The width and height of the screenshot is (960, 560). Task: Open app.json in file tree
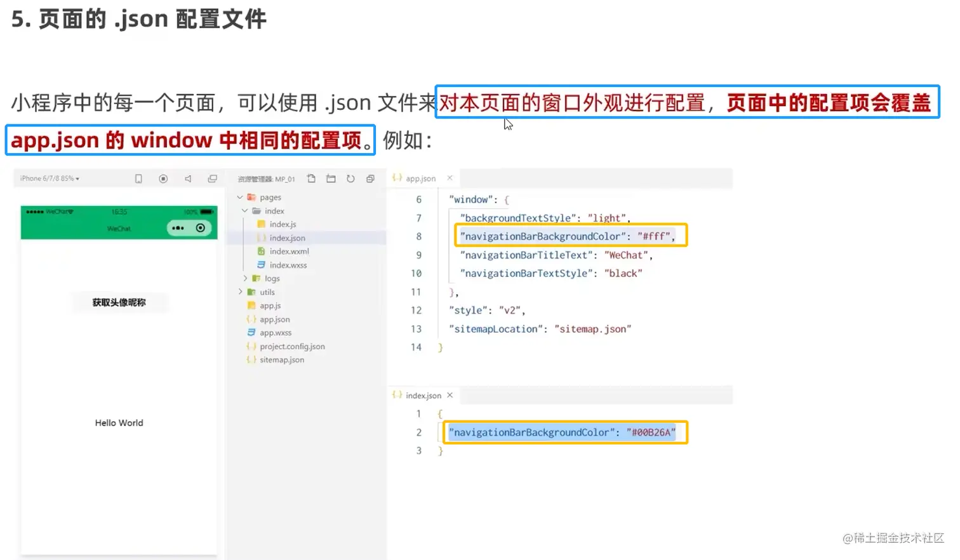[274, 319]
